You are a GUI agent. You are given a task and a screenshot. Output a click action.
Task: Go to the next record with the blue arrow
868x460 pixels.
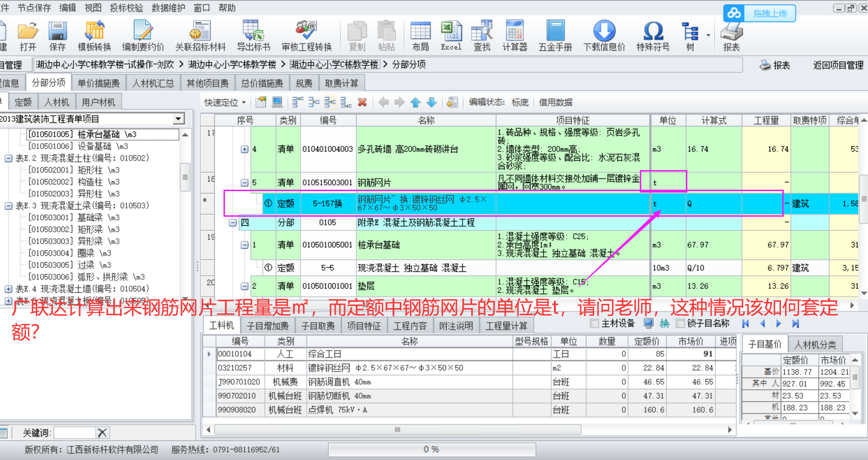tap(779, 323)
